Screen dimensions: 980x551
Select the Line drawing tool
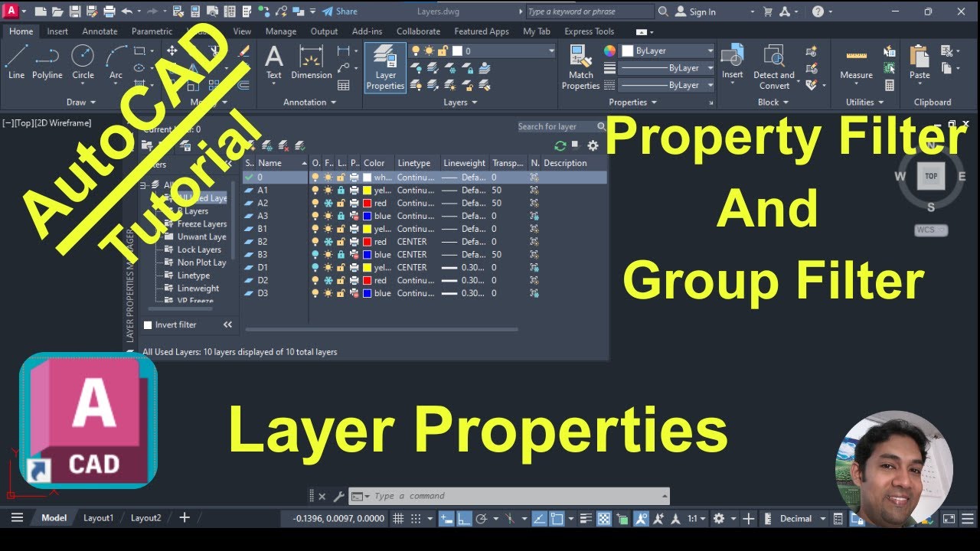point(16,61)
